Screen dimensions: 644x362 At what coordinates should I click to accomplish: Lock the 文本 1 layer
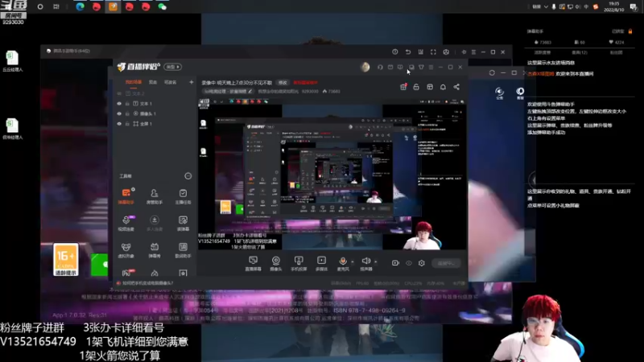click(x=127, y=104)
